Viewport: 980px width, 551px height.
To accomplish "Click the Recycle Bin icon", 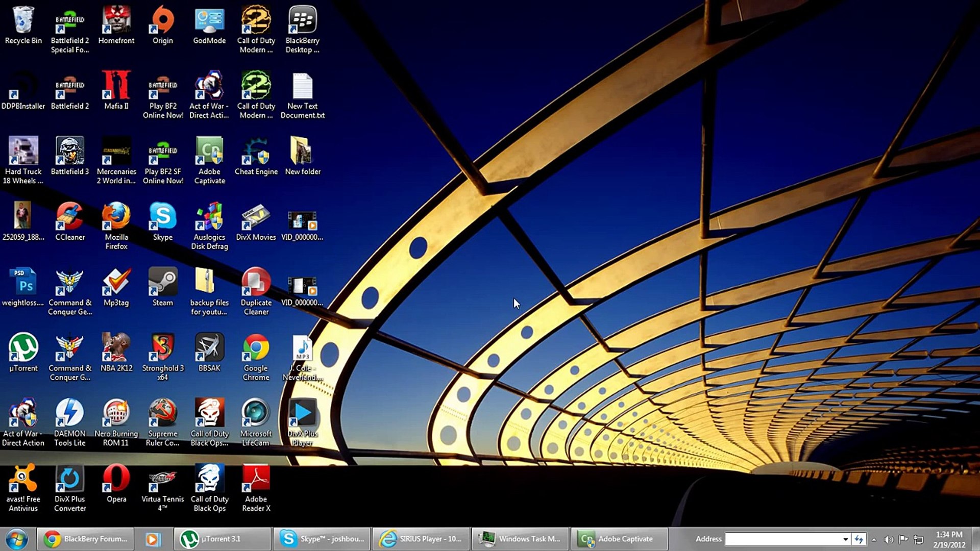I will [x=23, y=20].
